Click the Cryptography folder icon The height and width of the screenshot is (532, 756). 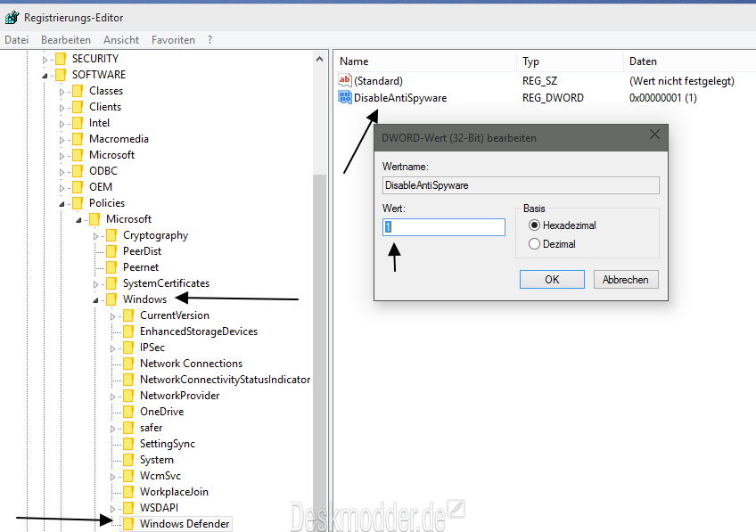111,235
